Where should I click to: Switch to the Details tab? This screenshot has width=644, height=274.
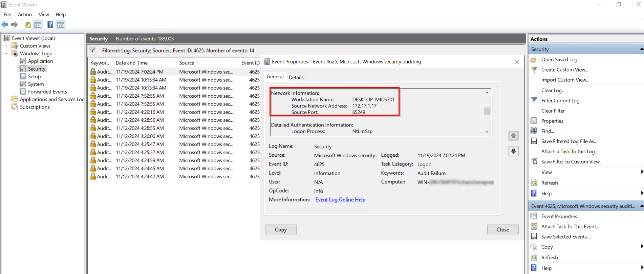[x=296, y=77]
